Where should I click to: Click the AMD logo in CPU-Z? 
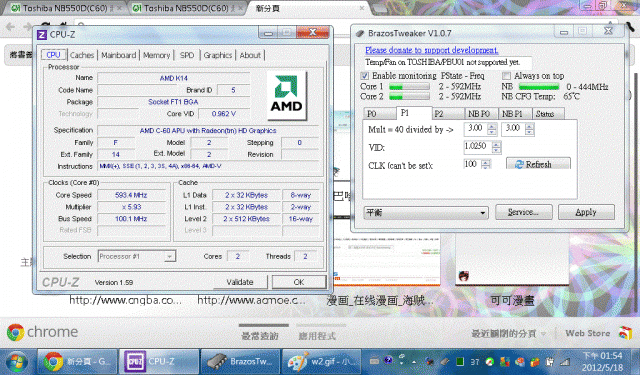point(287,95)
